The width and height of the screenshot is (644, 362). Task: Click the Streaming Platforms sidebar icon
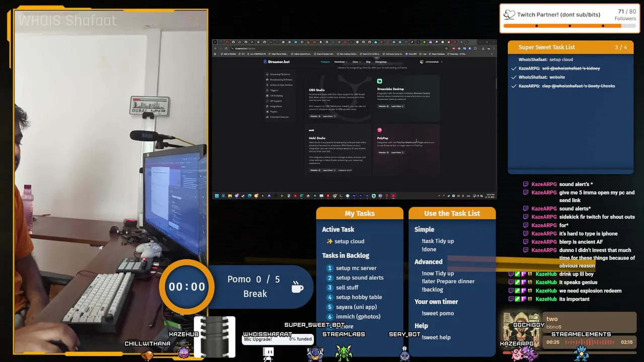(267, 74)
